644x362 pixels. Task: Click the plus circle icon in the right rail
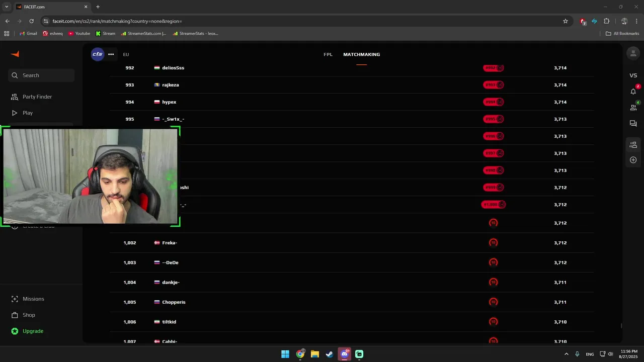click(633, 160)
